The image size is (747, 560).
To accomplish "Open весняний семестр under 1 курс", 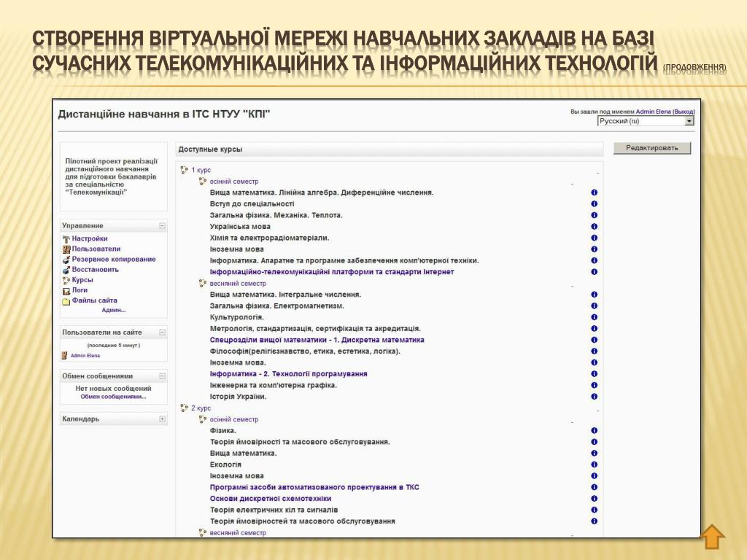I will 238,284.
